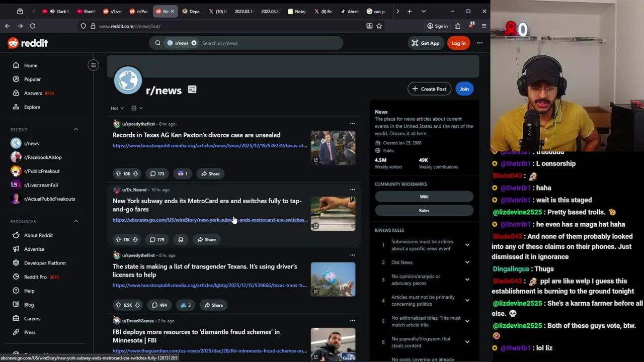644x362 pixels.
Task: Collapse the RECENT section
Action: click(76, 130)
